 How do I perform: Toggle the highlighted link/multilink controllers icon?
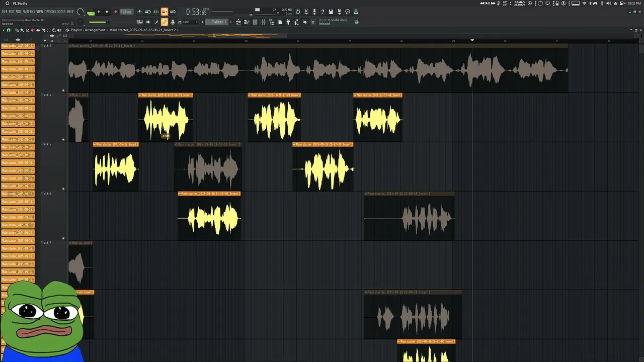(165, 22)
